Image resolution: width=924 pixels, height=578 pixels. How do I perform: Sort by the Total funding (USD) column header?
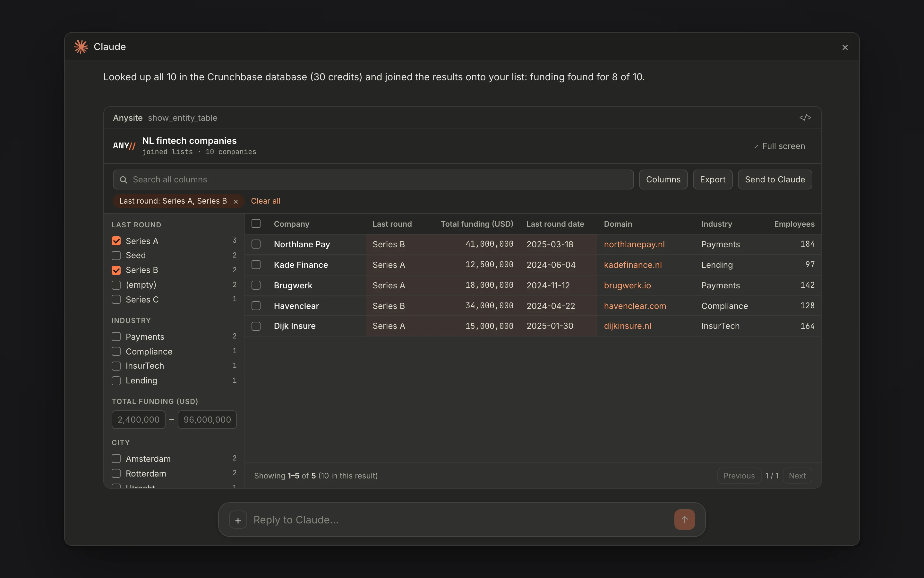477,224
